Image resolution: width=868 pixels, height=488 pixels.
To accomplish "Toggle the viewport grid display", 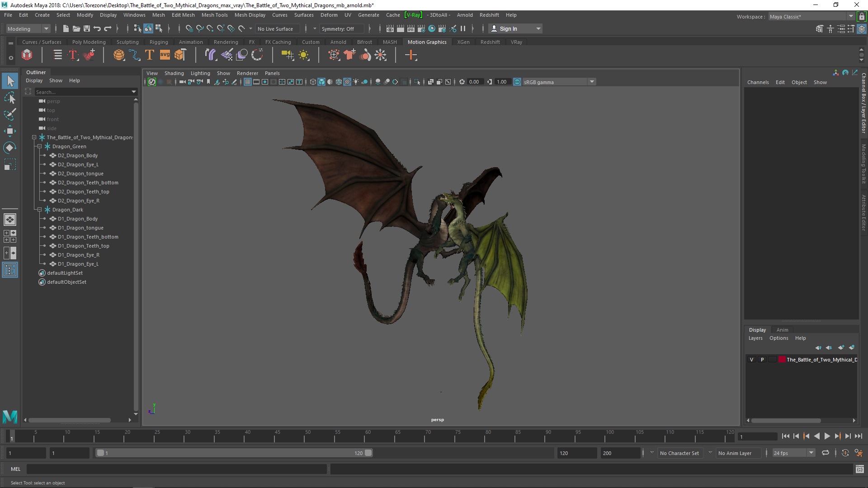I will tap(248, 82).
